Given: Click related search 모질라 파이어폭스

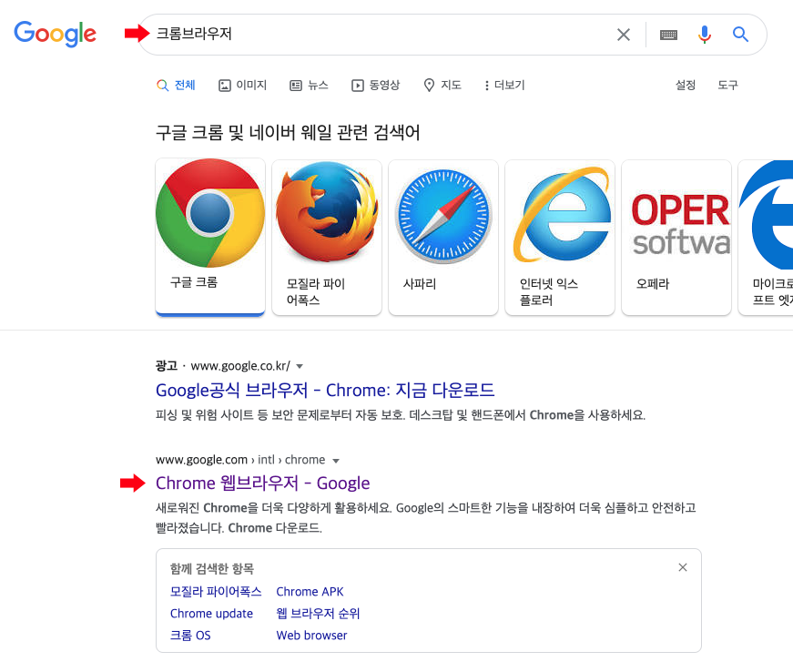Looking at the screenshot, I should click(x=216, y=592).
